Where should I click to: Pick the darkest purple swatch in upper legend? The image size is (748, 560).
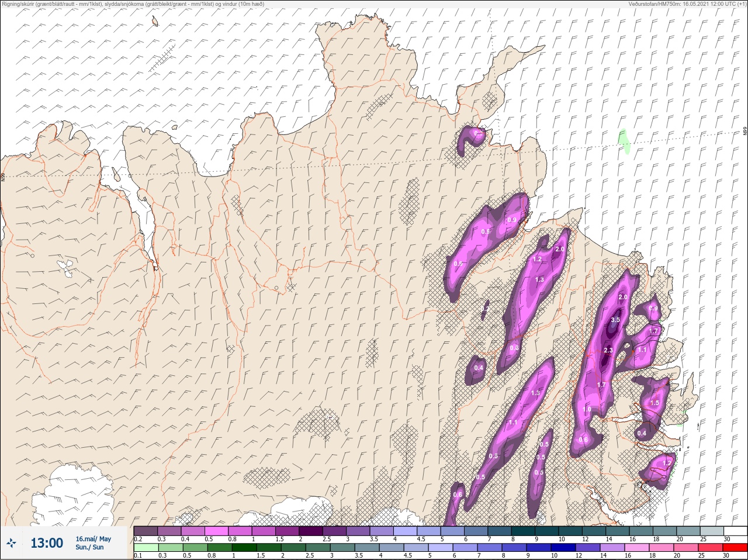coord(311,531)
